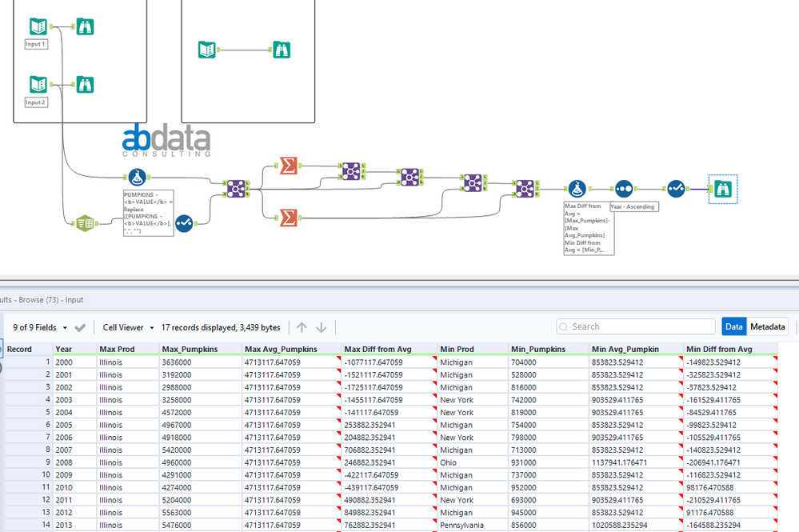Switch to the Data view
The height and width of the screenshot is (532, 799).
click(733, 326)
